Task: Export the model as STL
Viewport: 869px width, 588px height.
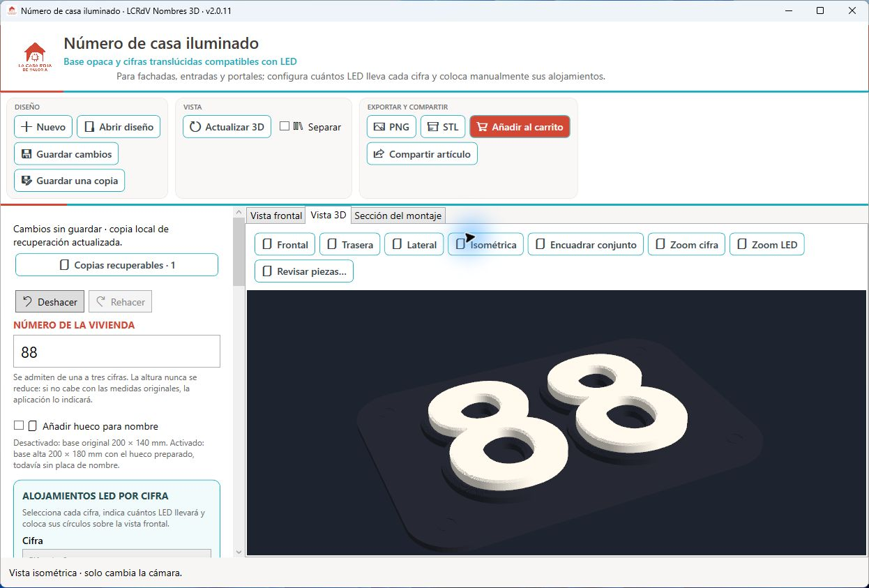Action: click(443, 127)
